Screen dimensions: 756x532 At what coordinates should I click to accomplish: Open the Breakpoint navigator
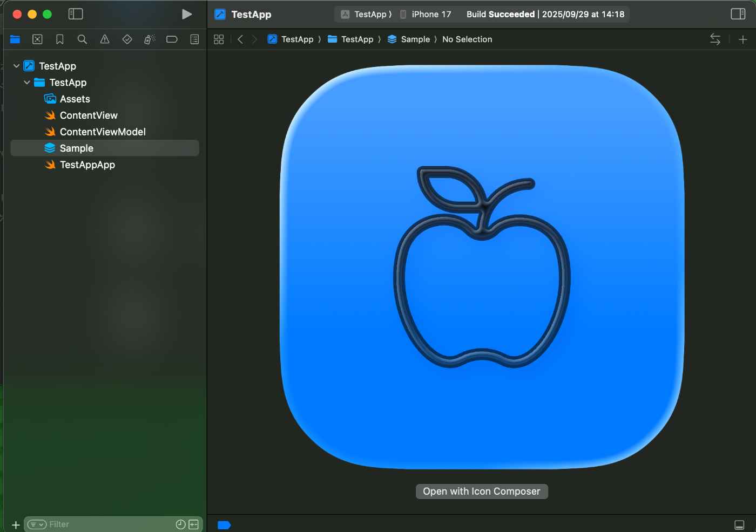[172, 39]
